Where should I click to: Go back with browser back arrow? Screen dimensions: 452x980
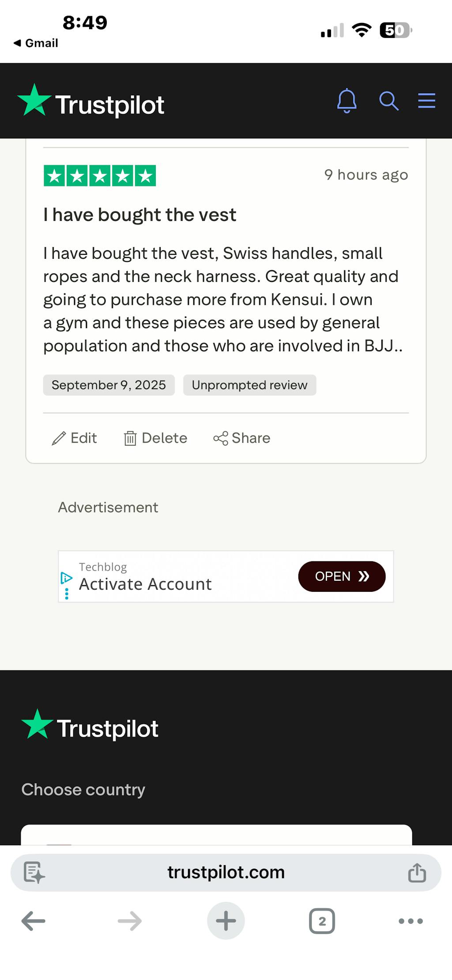(34, 921)
